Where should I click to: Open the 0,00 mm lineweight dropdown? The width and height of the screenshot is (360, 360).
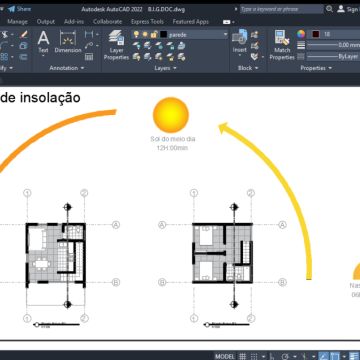[333, 45]
